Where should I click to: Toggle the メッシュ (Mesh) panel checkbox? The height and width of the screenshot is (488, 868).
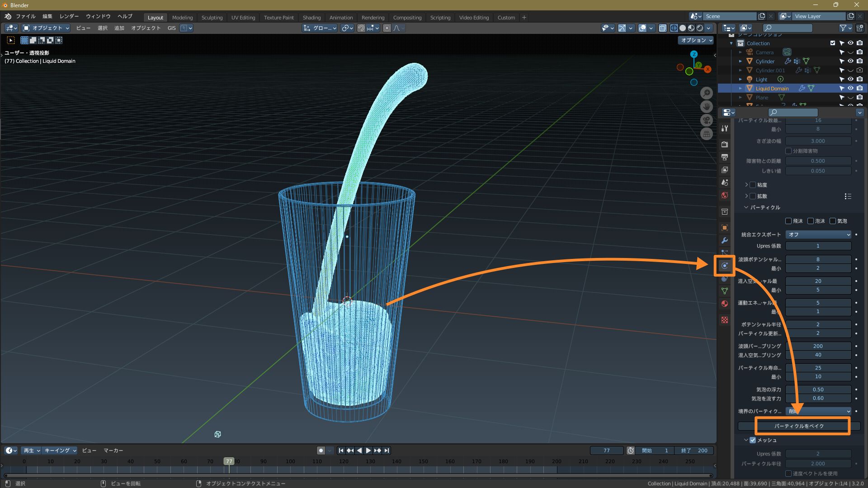coord(753,440)
